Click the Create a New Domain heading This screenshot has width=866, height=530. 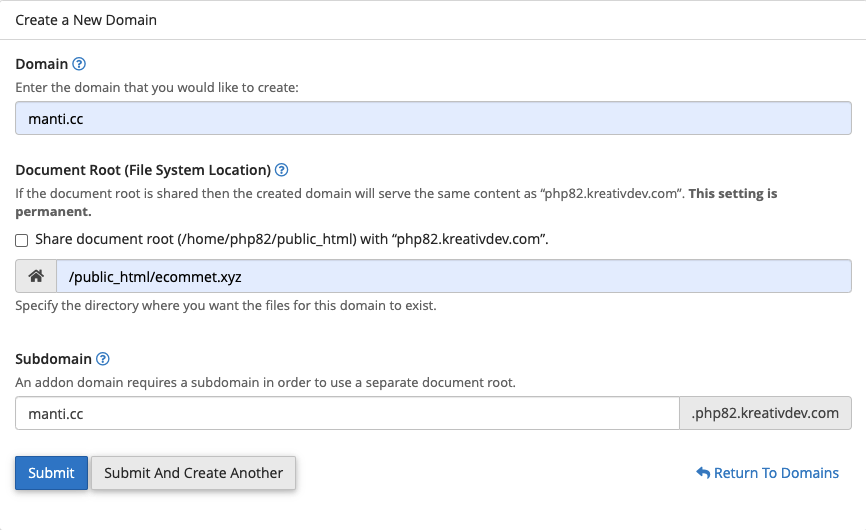click(86, 20)
